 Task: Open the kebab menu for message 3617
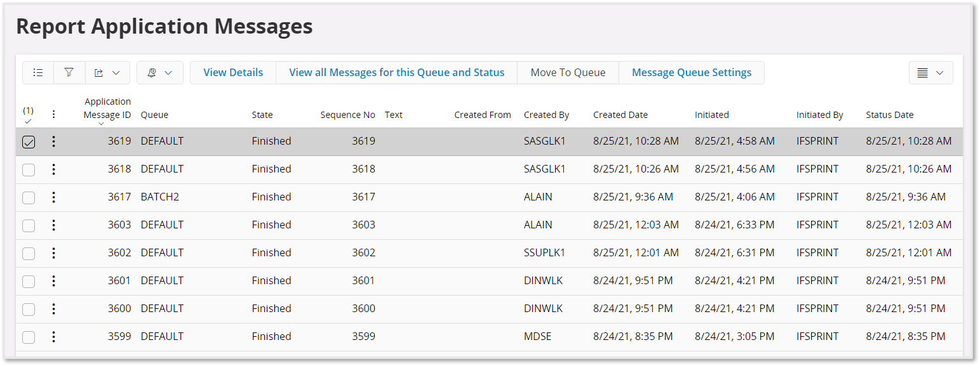tap(53, 197)
